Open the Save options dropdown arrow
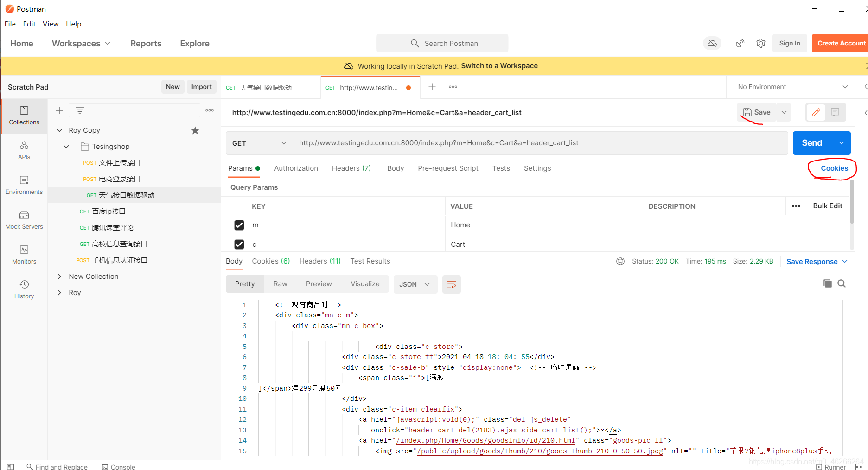This screenshot has width=868, height=470. tap(784, 112)
